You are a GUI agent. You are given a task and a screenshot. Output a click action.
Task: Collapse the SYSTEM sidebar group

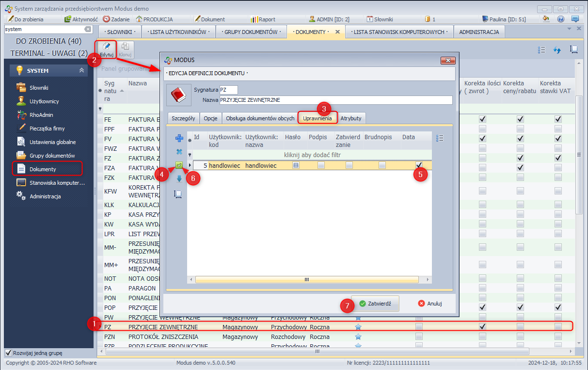coord(81,71)
